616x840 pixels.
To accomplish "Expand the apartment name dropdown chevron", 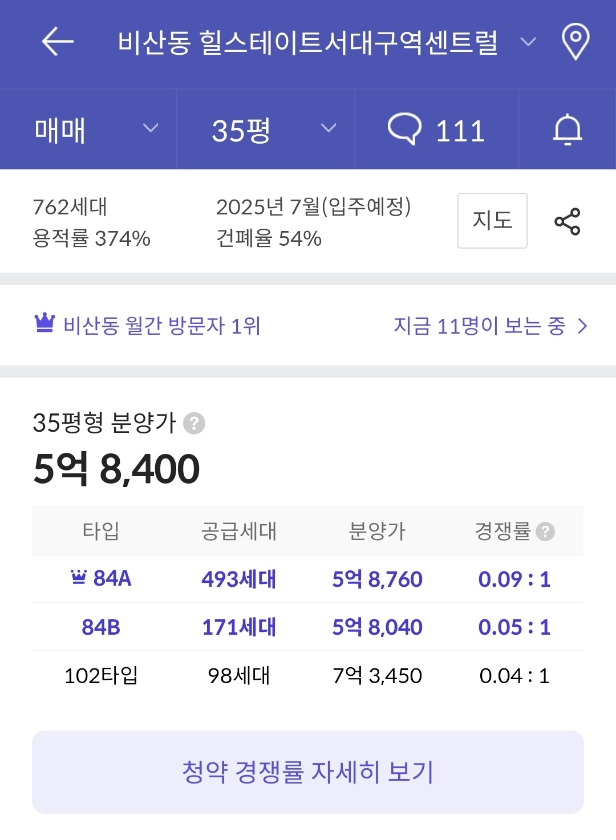I will pyautogui.click(x=528, y=42).
